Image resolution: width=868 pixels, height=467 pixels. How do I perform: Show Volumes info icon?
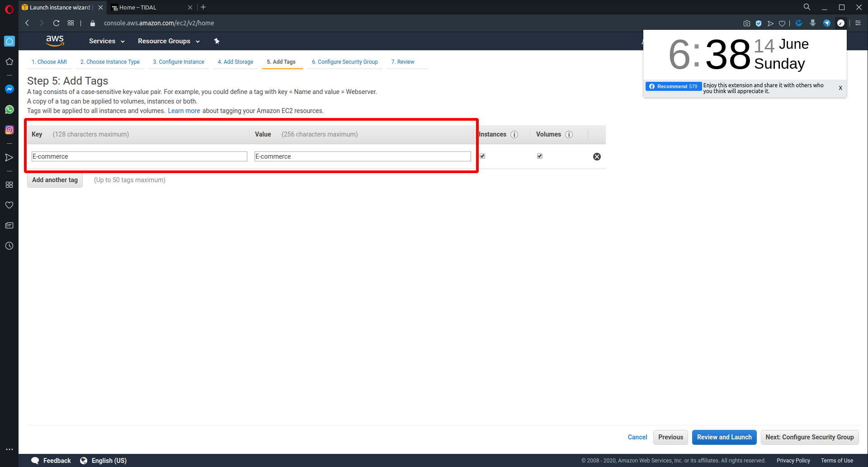569,134
